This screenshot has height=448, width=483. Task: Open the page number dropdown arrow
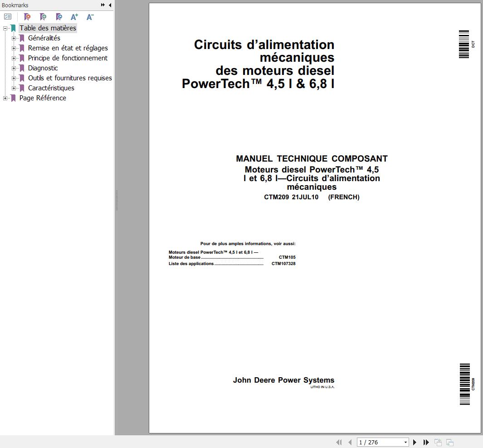[x=405, y=442]
